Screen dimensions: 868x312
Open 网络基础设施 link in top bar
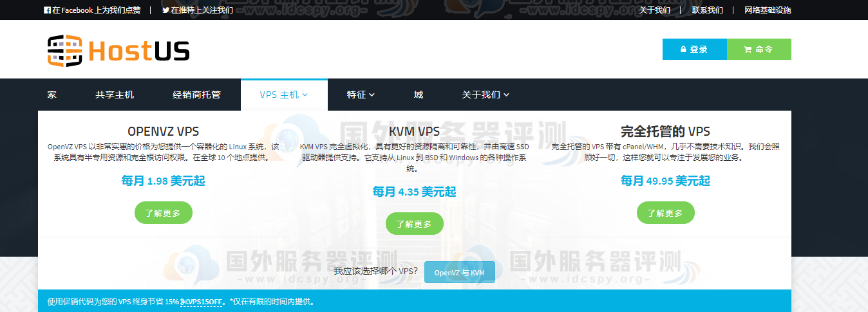pyautogui.click(x=768, y=10)
